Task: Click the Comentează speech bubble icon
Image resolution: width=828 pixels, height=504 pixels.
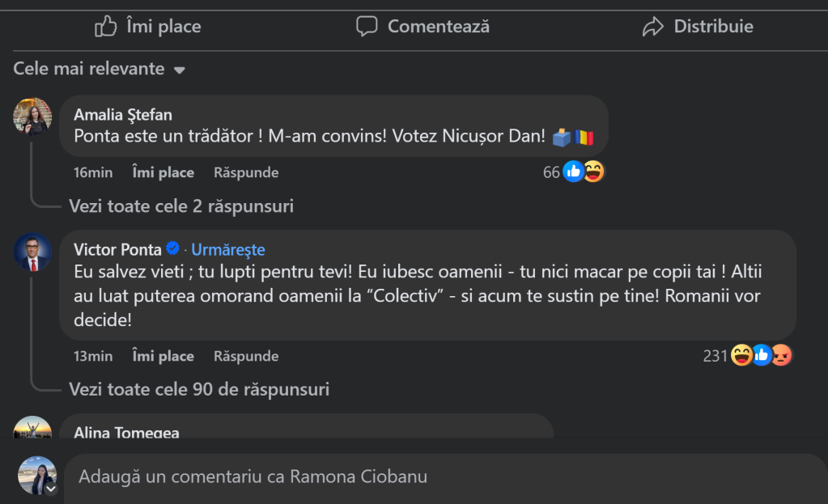Action: 367,27
